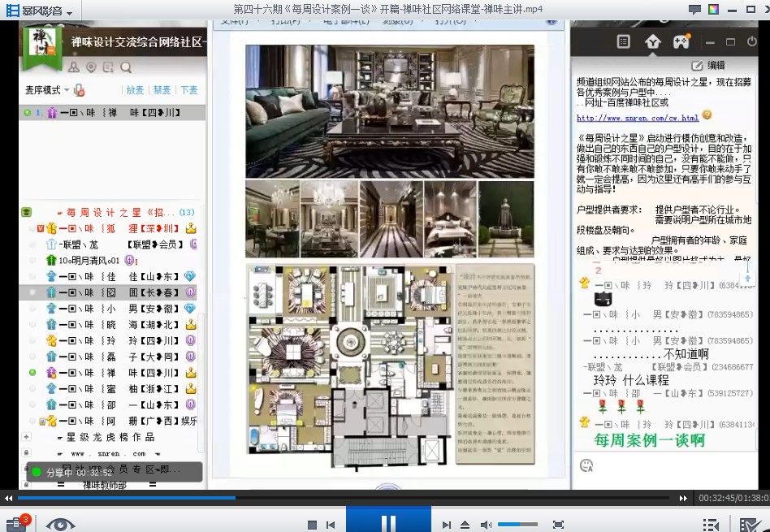Click the sharing status 分享中 indicator

tap(114, 473)
